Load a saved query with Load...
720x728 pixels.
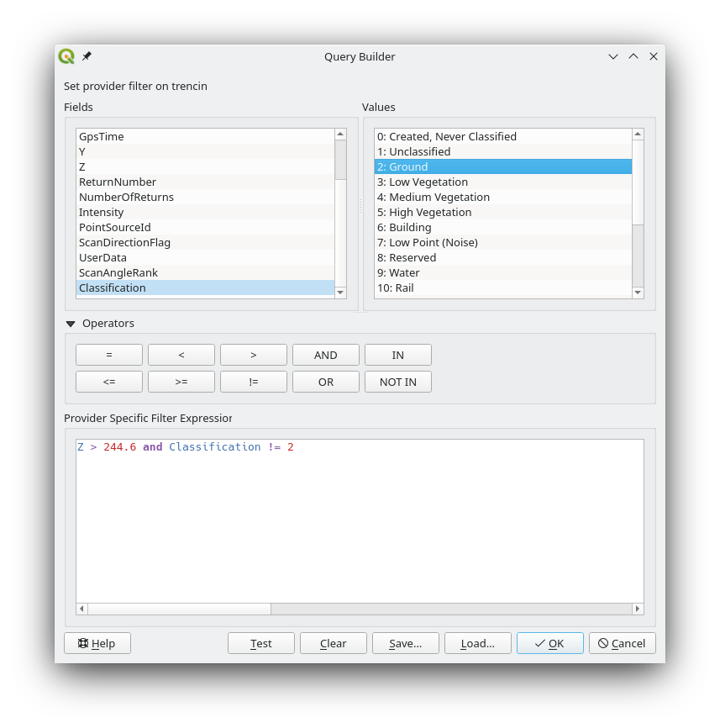[478, 643]
